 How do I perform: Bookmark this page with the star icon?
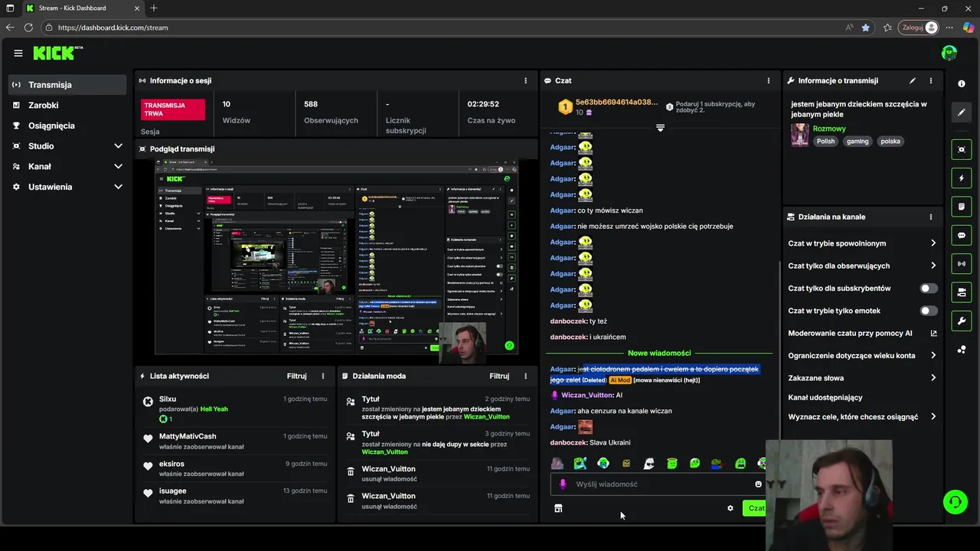[x=865, y=28]
